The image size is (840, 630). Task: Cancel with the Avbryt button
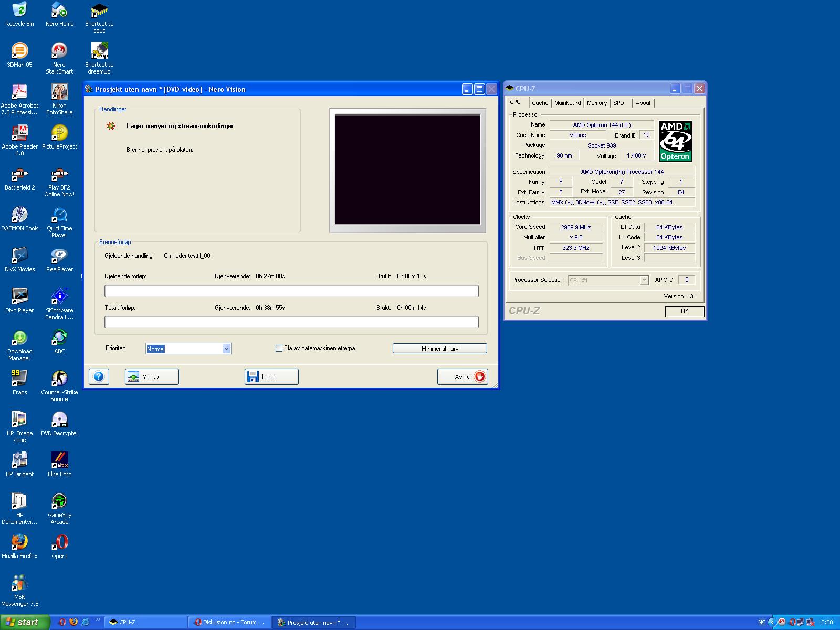click(x=463, y=376)
